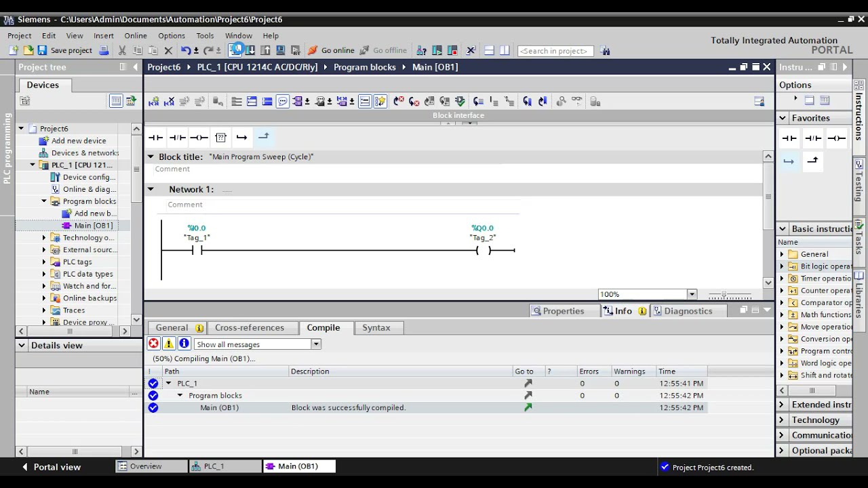
Task: Click the Open project icon
Action: coord(28,51)
